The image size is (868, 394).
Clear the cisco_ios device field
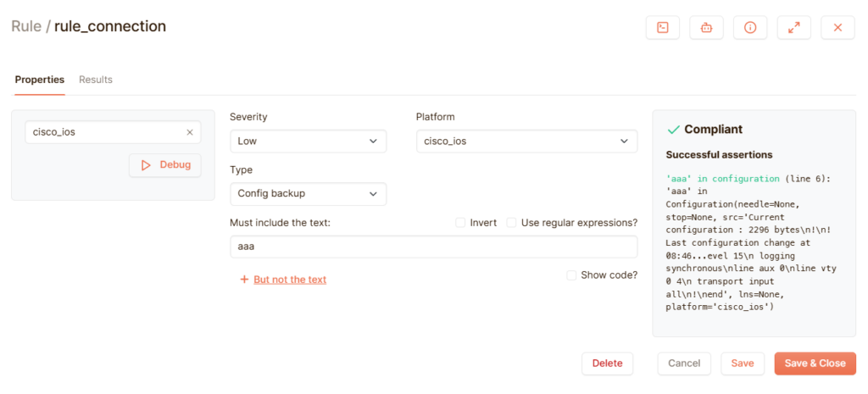[x=190, y=132]
